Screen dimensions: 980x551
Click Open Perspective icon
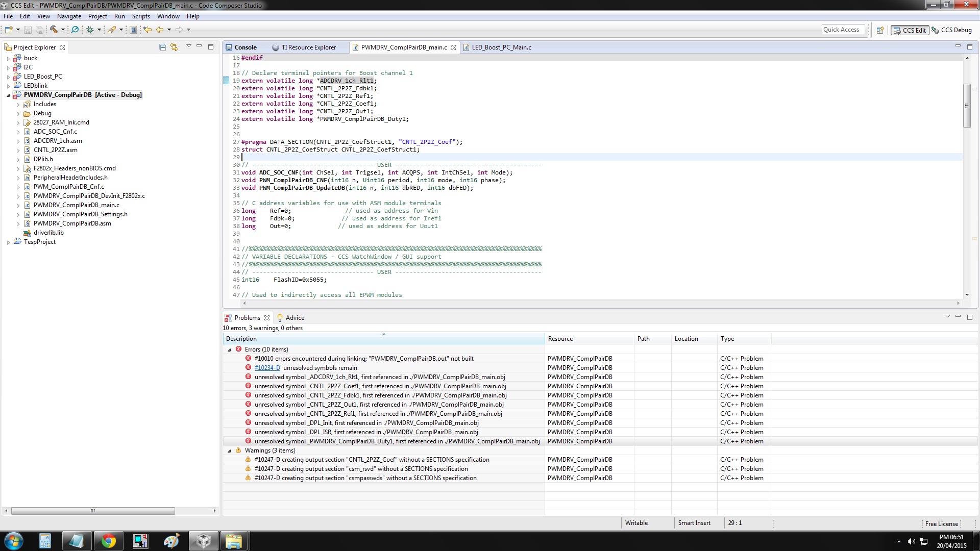880,30
